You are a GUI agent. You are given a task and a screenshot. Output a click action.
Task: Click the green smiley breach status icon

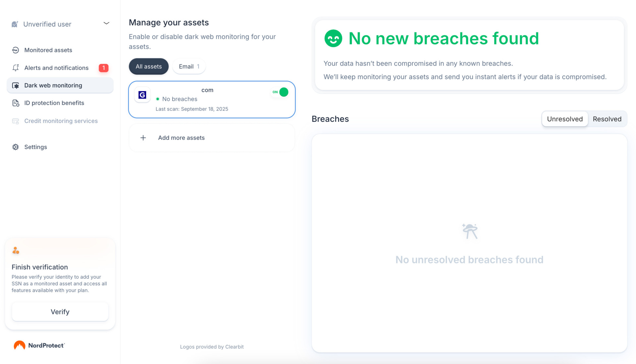pyautogui.click(x=333, y=38)
